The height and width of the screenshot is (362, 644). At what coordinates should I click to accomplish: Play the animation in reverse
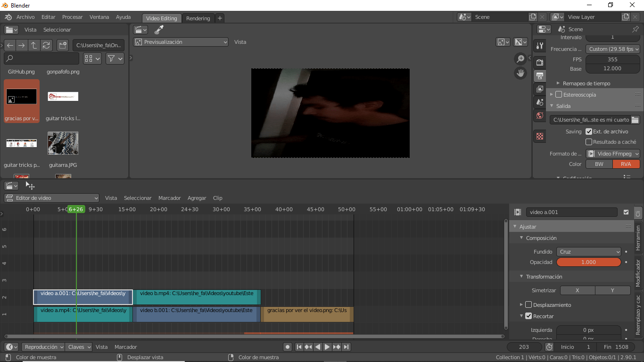tap(318, 347)
